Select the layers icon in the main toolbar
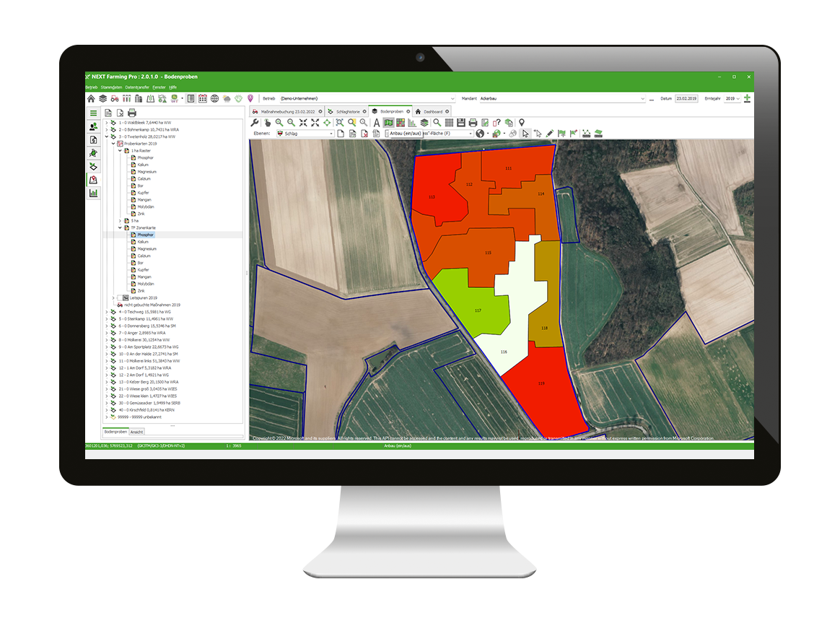Image resolution: width=840 pixels, height=631 pixels. click(x=102, y=99)
